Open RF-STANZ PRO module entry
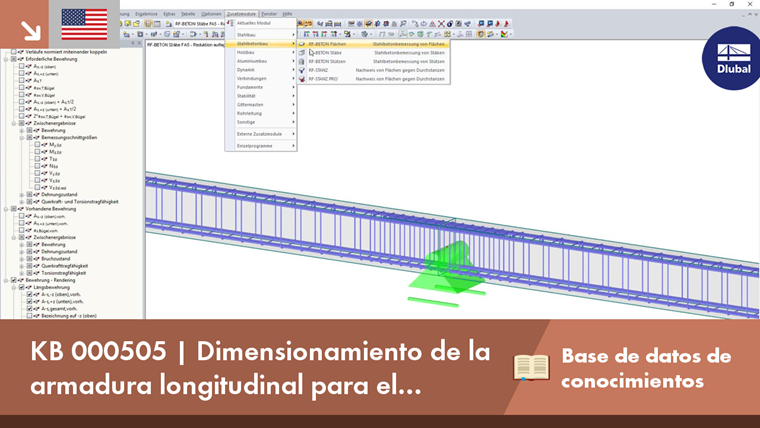Screen dimensions: 760x428 click(x=373, y=79)
